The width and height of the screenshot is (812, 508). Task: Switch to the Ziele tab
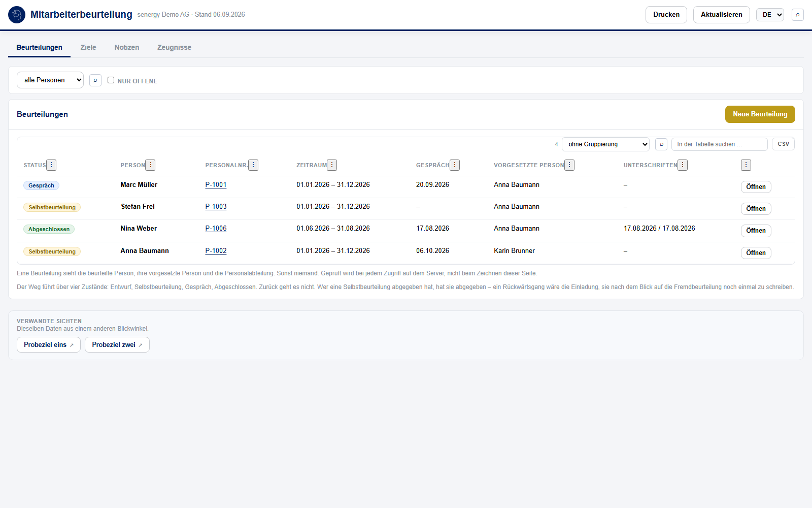88,47
